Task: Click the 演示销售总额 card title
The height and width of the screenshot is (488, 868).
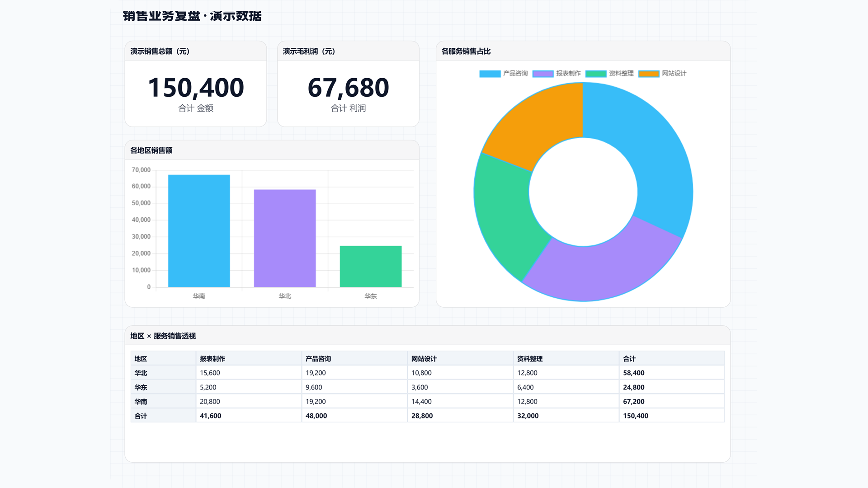Action: click(160, 51)
